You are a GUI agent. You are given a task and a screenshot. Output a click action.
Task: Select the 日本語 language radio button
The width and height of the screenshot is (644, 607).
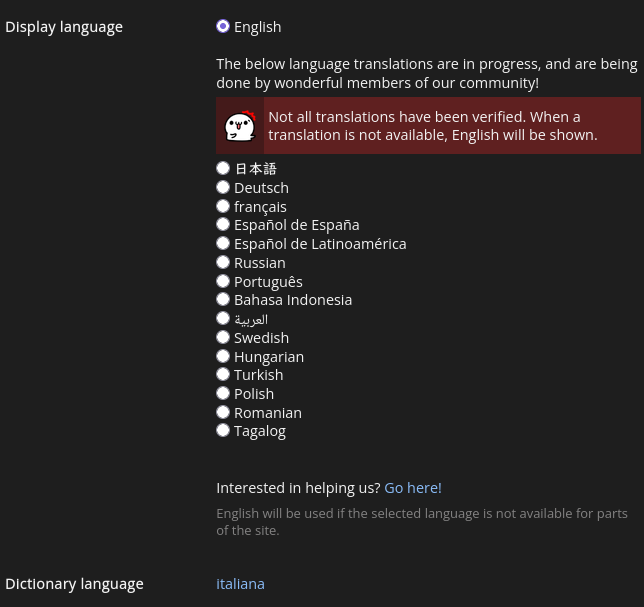pos(223,168)
